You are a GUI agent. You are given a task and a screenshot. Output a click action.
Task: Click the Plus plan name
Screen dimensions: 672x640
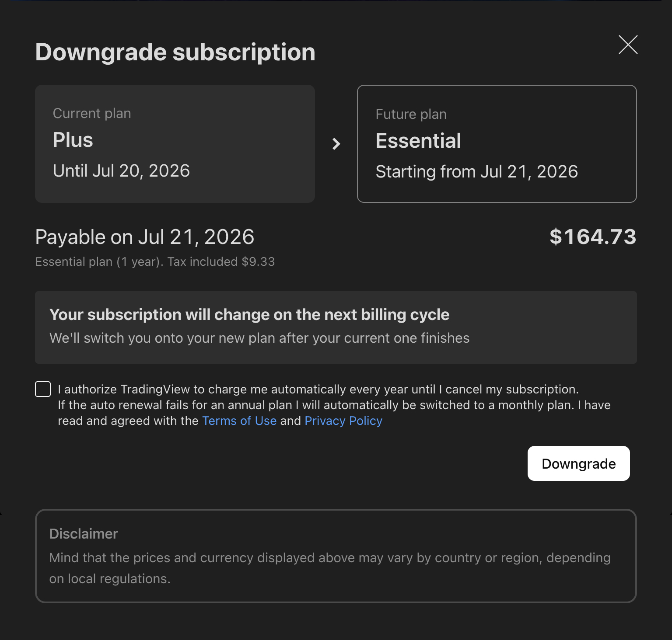(73, 140)
